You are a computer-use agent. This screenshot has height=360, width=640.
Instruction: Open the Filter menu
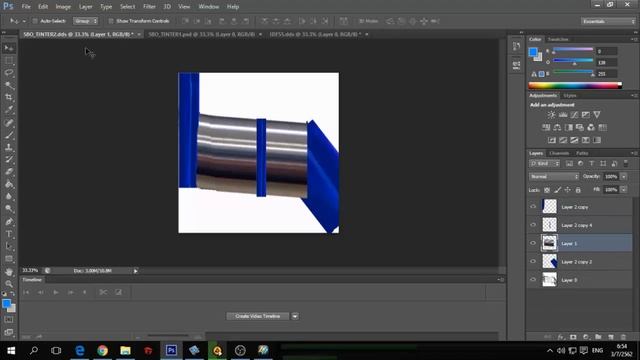click(149, 7)
